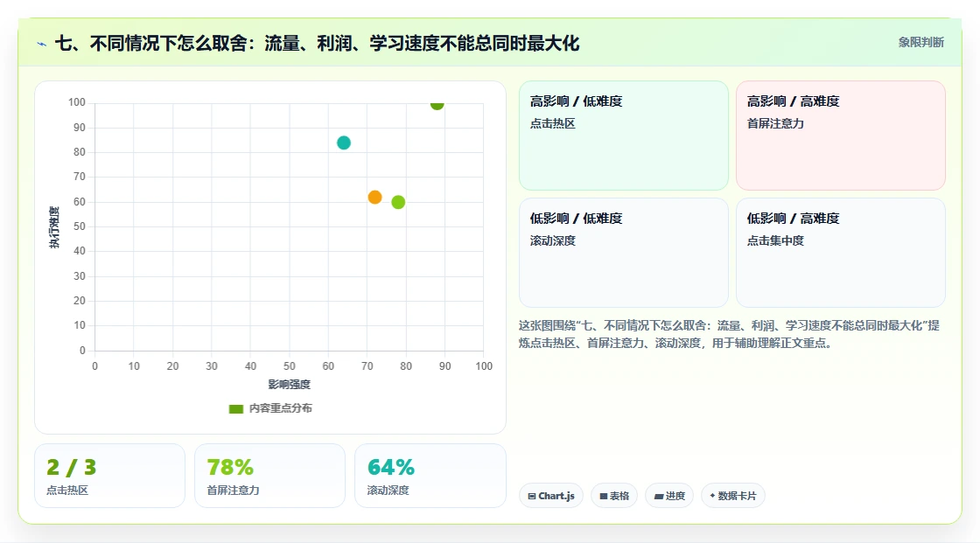
Task: Click the 滚动深度 text in quadrant card
Action: click(552, 240)
